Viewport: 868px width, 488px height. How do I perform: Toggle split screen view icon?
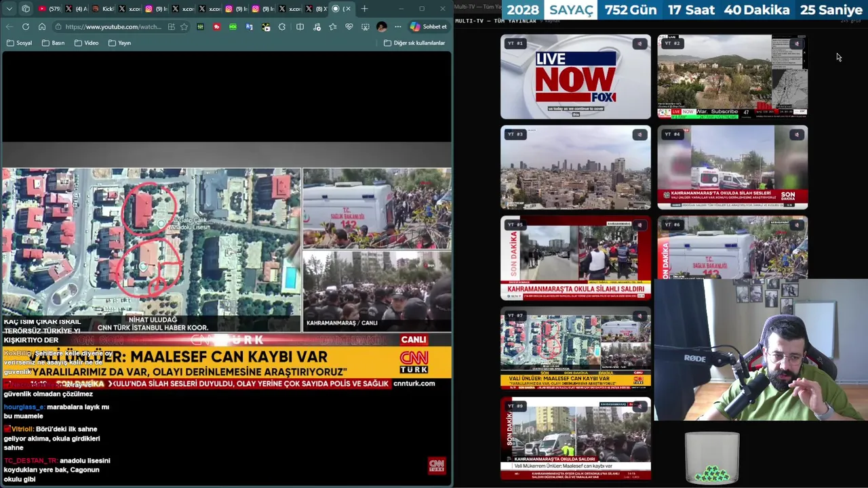(300, 26)
